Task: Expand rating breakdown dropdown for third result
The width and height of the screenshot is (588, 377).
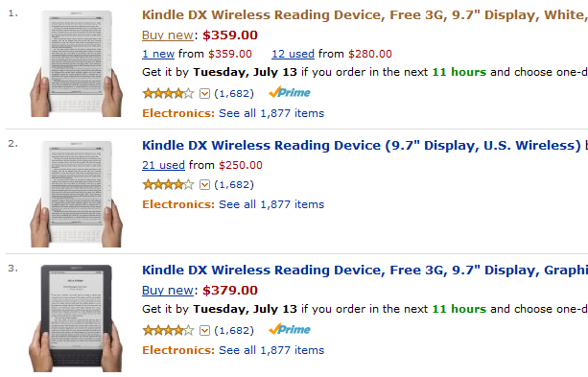Action: [x=204, y=330]
